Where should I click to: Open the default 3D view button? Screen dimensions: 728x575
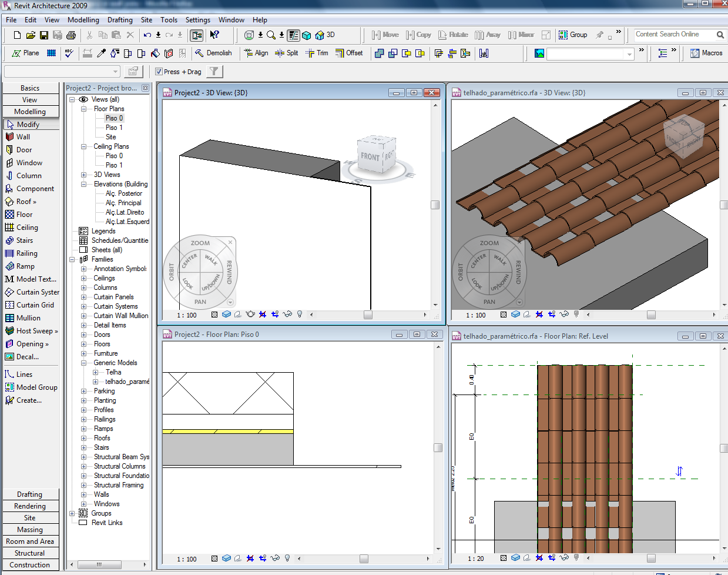coord(326,35)
